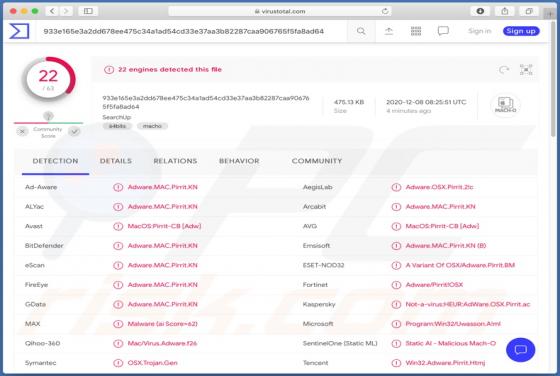Screen dimensions: 560x376
Task: Click alert icon beside Symantec detection
Action: tap(118, 363)
